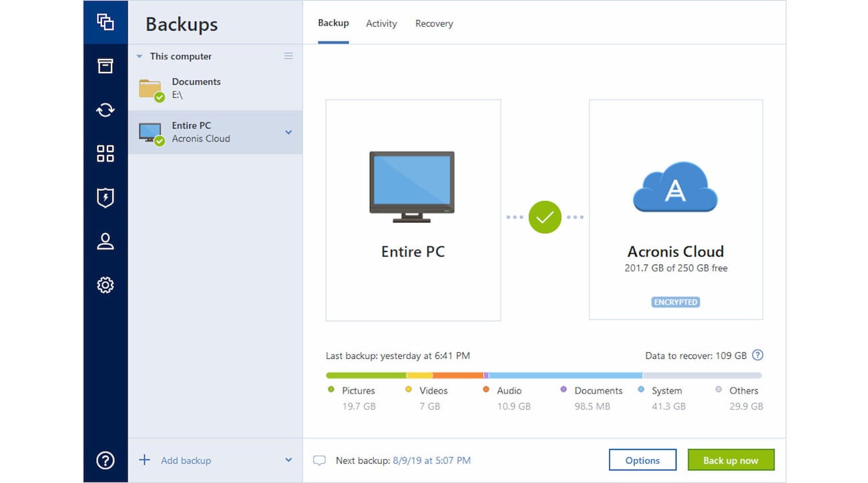
Task: Click the Backups heading
Action: (182, 24)
